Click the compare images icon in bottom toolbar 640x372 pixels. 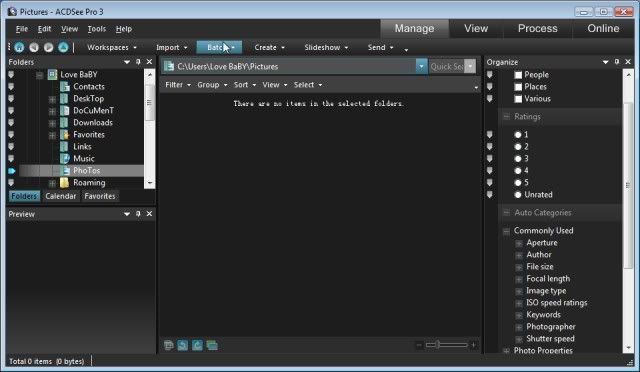click(x=212, y=345)
